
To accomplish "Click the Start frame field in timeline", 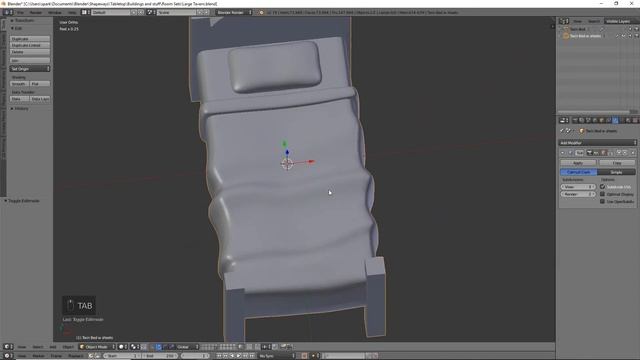I will coord(121,356).
